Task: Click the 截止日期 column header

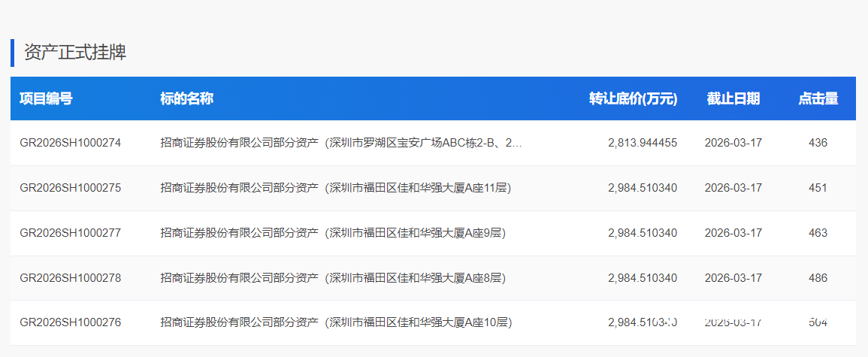Action: point(733,98)
